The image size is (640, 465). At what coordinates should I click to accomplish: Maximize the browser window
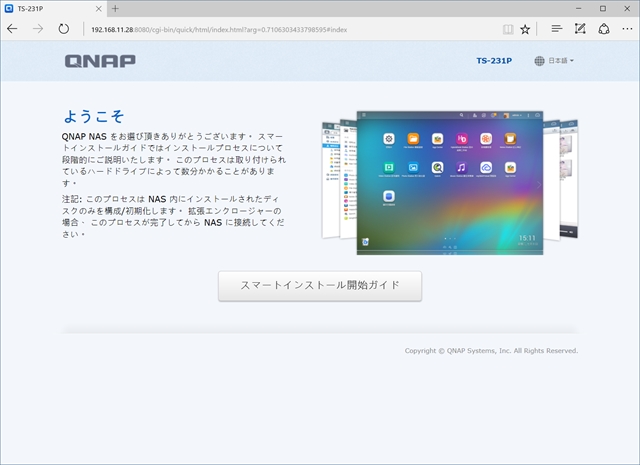click(603, 8)
